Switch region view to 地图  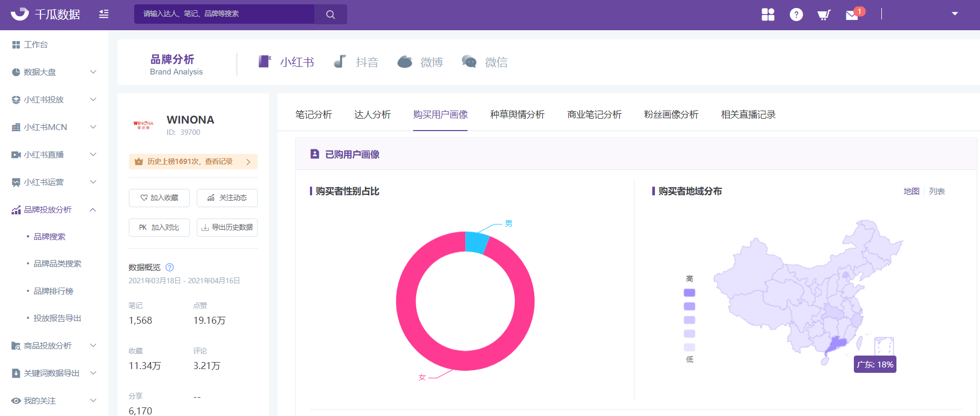(912, 192)
